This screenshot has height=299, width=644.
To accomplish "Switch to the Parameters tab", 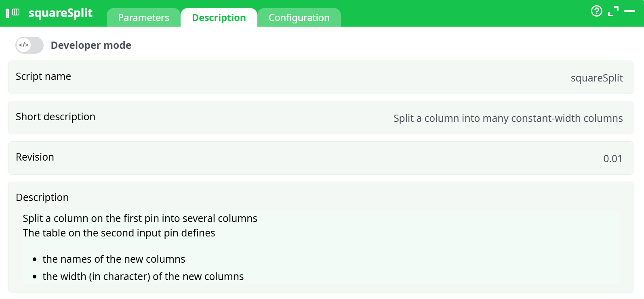I will 143,18.
